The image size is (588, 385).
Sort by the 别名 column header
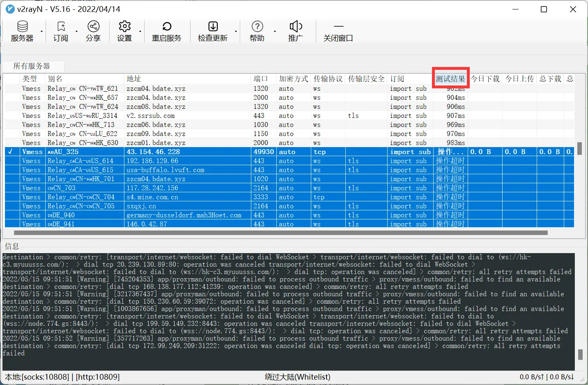84,79
